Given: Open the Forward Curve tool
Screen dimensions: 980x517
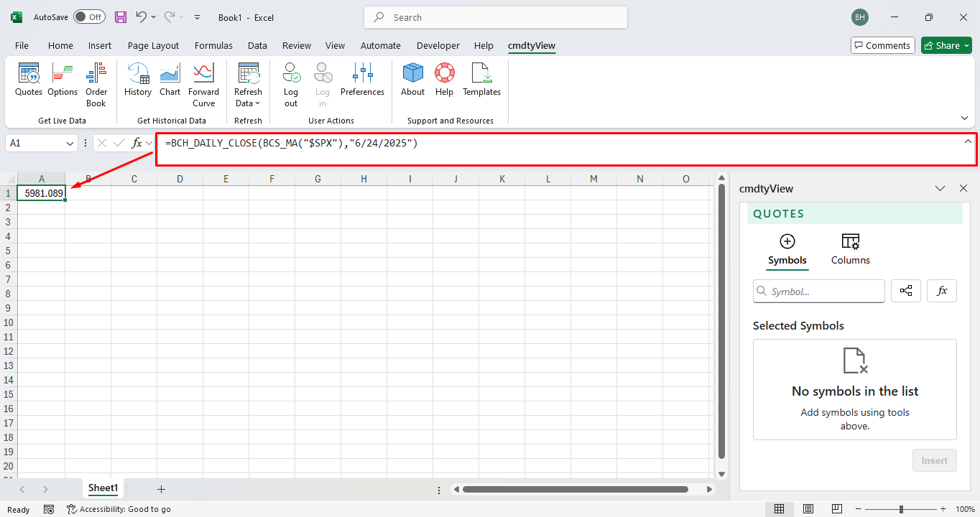Looking at the screenshot, I should click(x=204, y=85).
